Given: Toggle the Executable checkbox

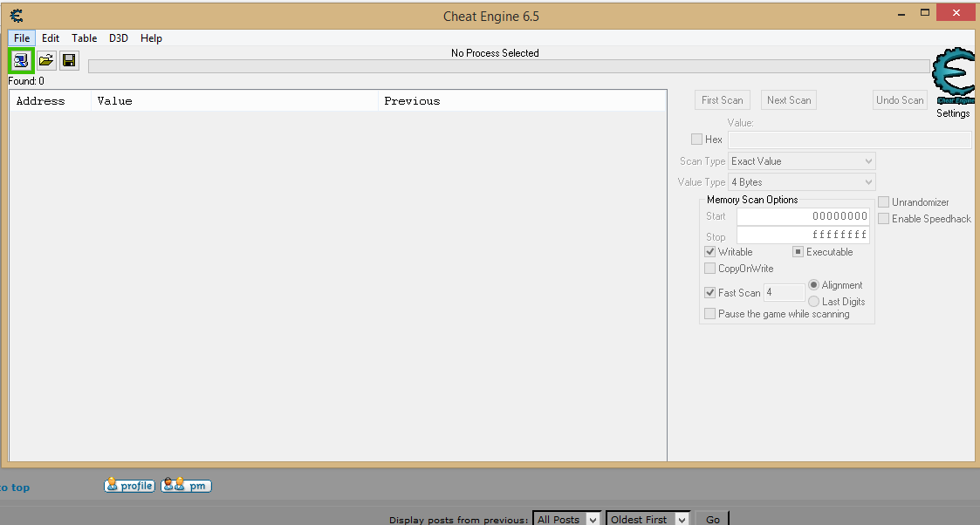Looking at the screenshot, I should [x=798, y=251].
